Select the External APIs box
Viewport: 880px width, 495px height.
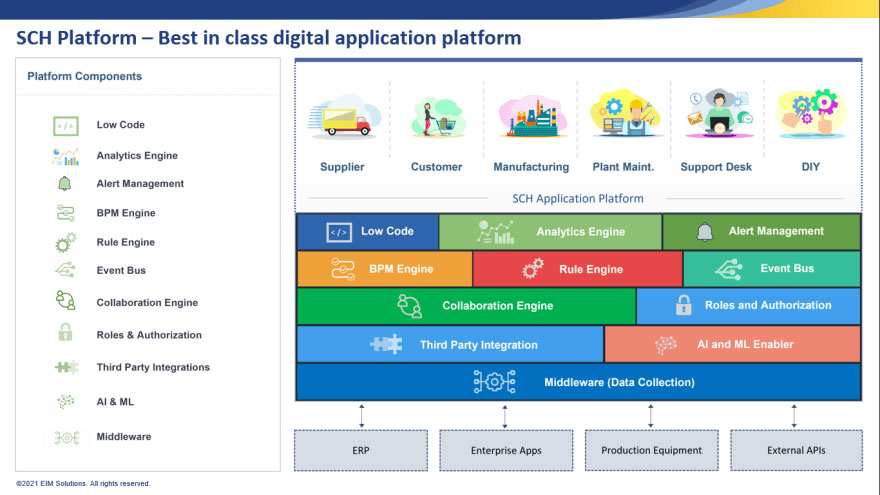(795, 451)
